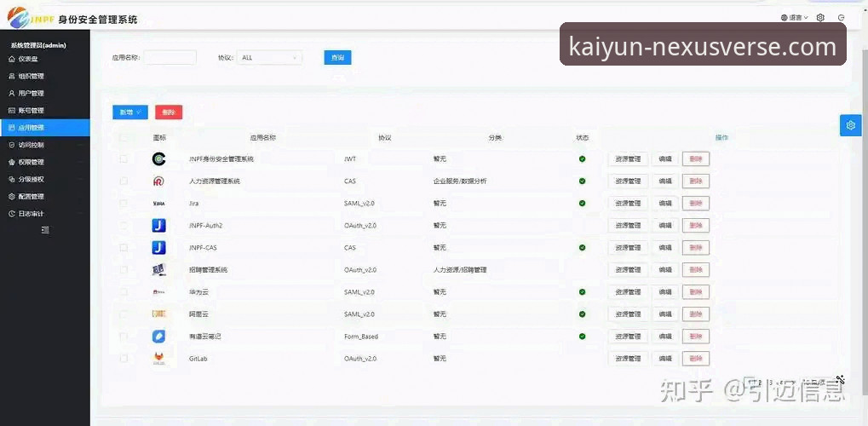The height and width of the screenshot is (426, 868).
Task: Click green status icon for JNPF身份安全管理系统
Action: tap(583, 159)
